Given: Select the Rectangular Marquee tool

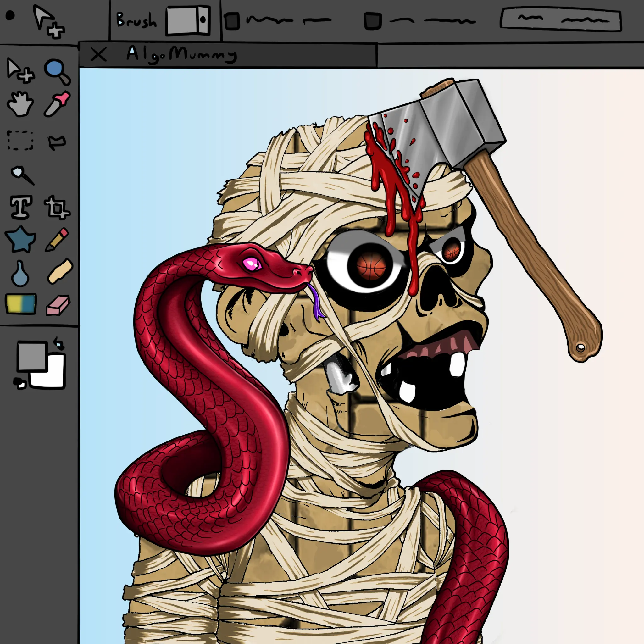Looking at the screenshot, I should click(20, 140).
